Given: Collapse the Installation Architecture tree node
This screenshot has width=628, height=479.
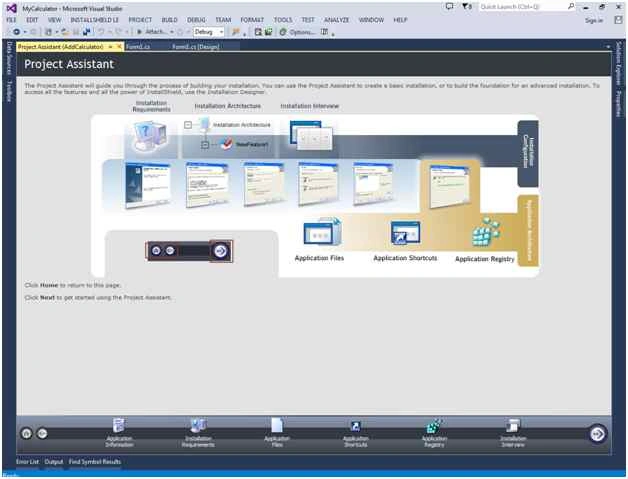Looking at the screenshot, I should coord(188,125).
